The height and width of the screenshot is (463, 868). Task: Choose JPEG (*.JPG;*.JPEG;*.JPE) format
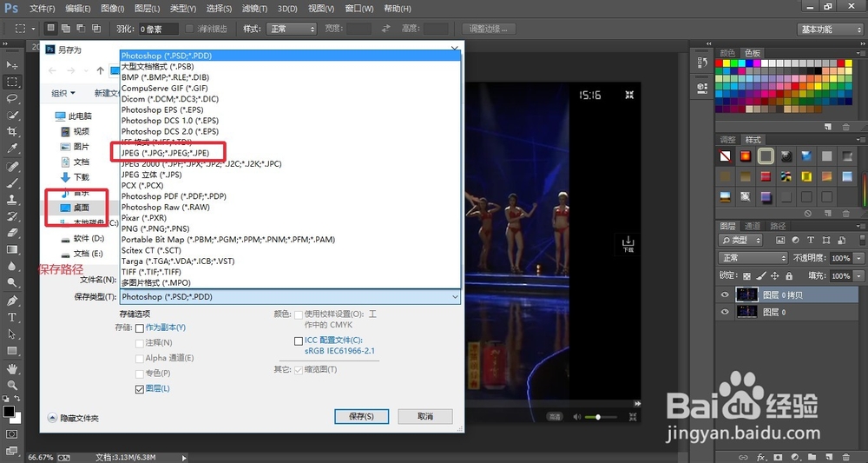pos(165,153)
